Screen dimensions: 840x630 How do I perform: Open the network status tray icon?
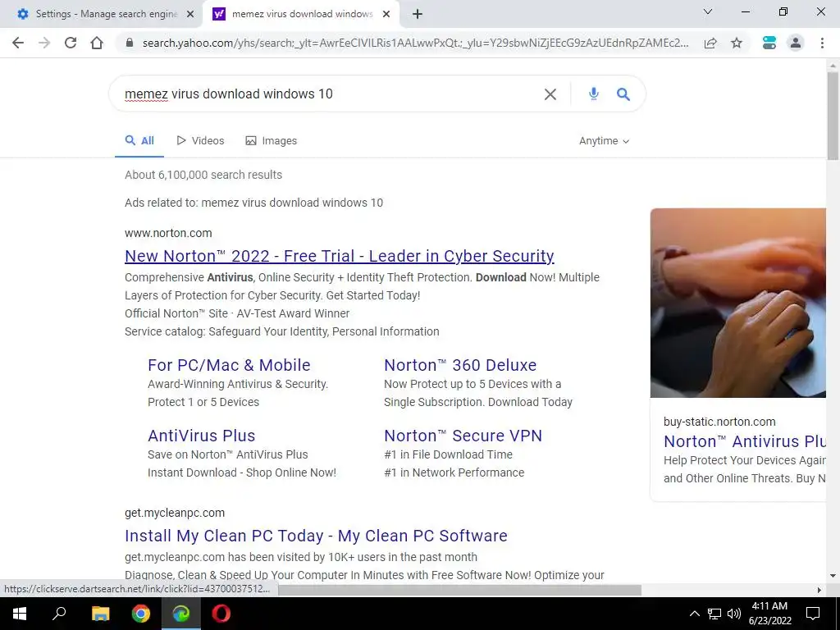714,614
